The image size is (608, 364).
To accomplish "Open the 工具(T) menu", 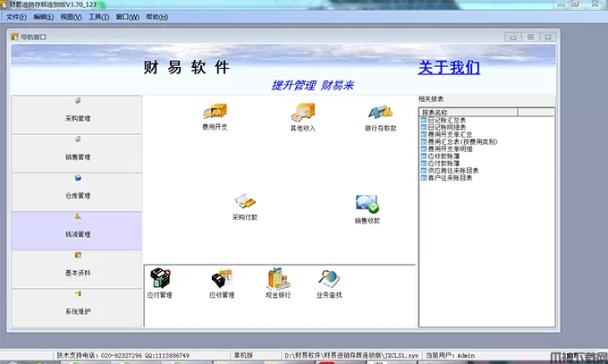I will pyautogui.click(x=99, y=17).
